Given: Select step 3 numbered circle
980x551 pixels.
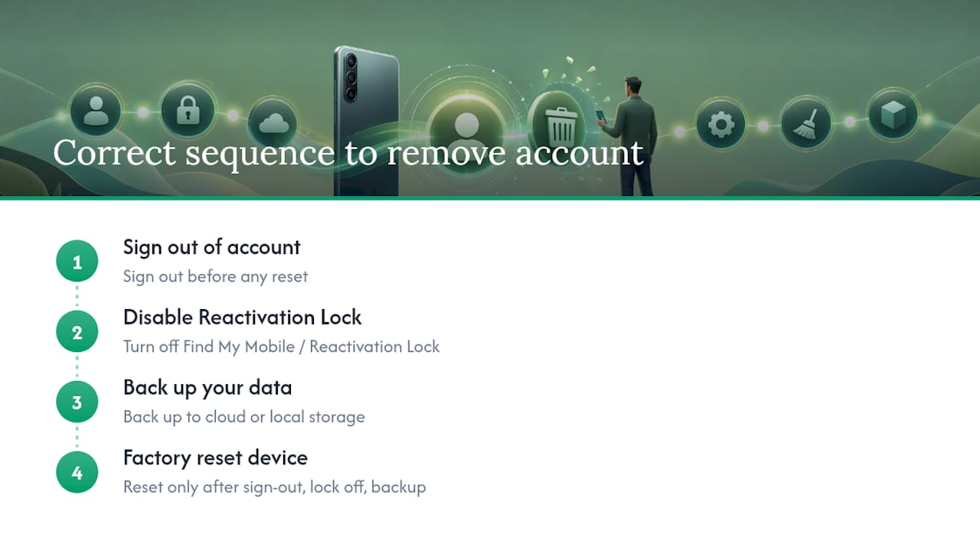Looking at the screenshot, I should [x=77, y=403].
